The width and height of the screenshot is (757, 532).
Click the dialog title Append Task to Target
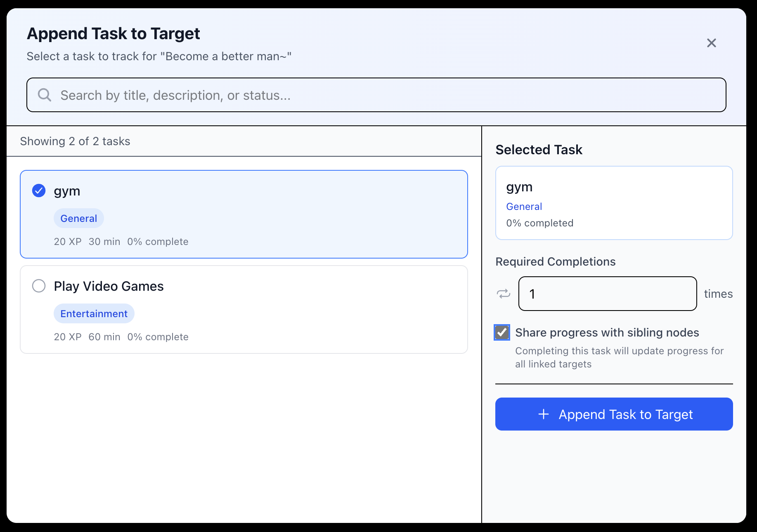coord(114,33)
